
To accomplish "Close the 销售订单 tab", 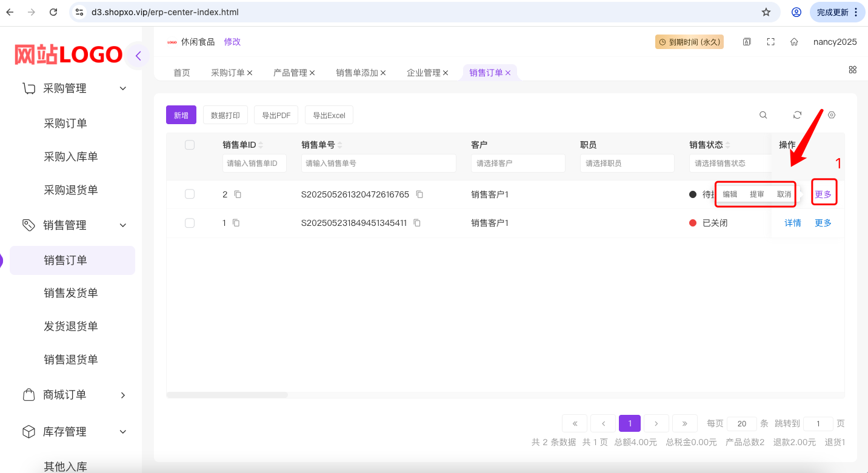I will 508,73.
